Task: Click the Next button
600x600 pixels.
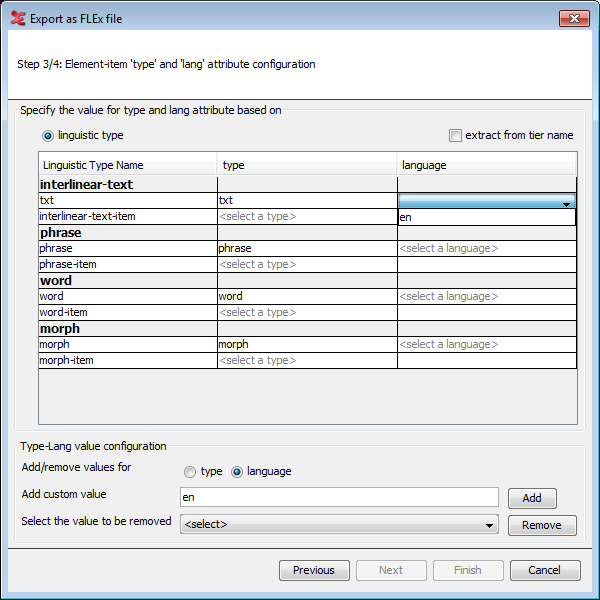Action: pyautogui.click(x=391, y=571)
